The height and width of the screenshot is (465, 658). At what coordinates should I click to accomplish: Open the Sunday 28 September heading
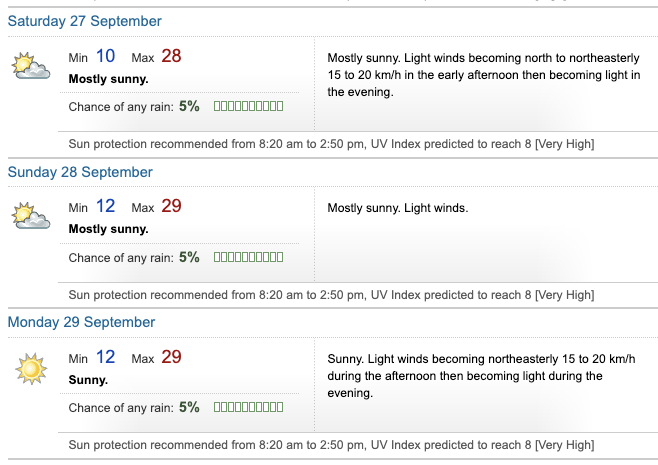[x=80, y=172]
